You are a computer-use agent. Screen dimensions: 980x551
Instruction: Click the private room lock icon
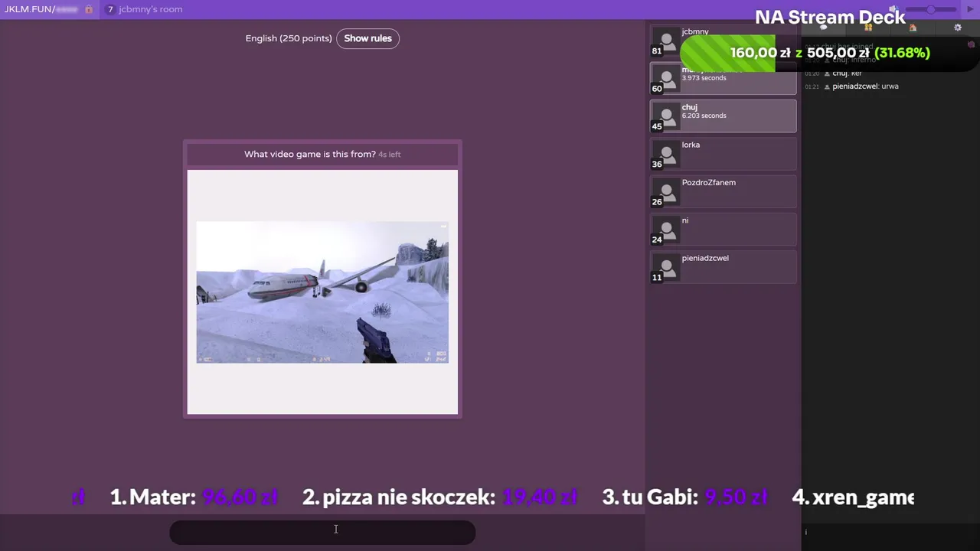click(89, 9)
